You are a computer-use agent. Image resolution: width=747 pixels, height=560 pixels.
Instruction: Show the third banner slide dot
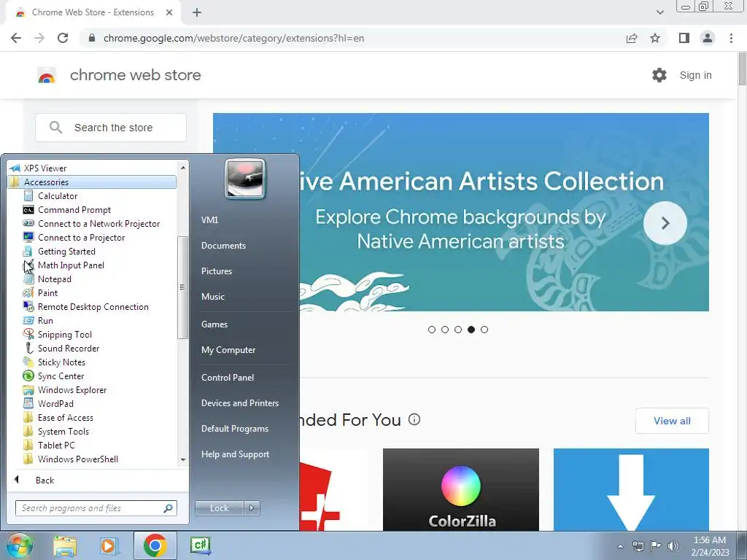[458, 330]
